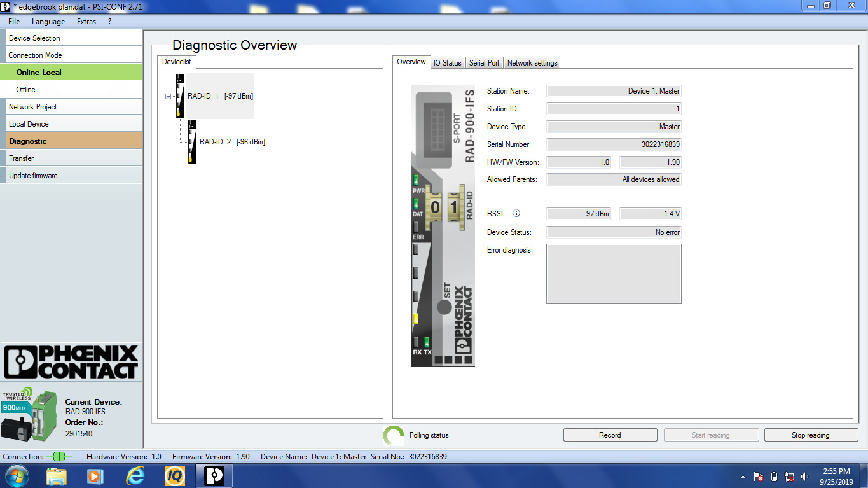Click the RSSI -97 dBm field

point(579,214)
